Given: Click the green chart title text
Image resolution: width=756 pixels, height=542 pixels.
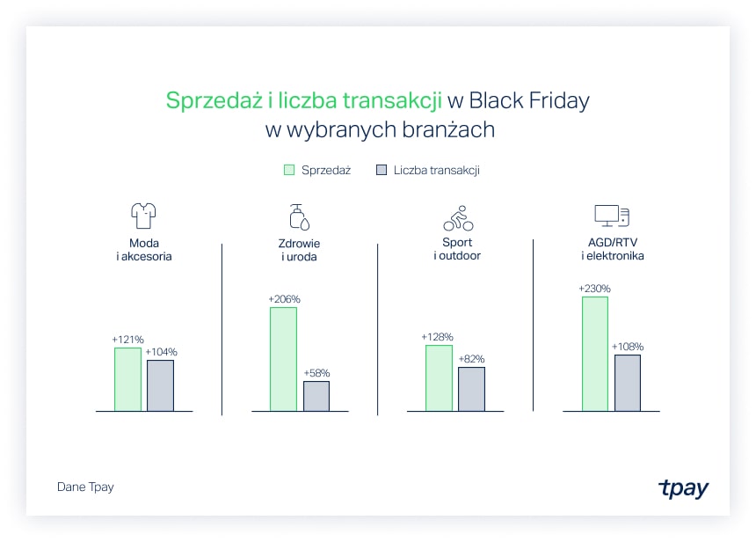Looking at the screenshot, I should coord(303,100).
